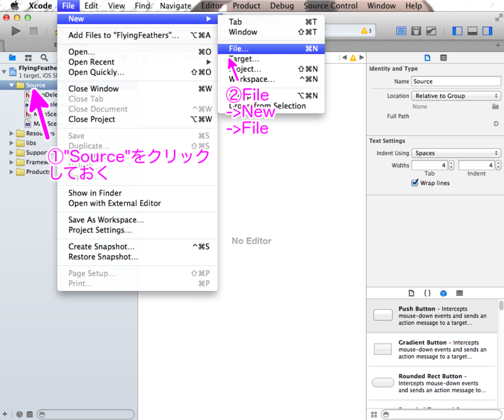The height and width of the screenshot is (420, 504).
Task: Toggle the Utilities pane visibility
Action: point(487,31)
